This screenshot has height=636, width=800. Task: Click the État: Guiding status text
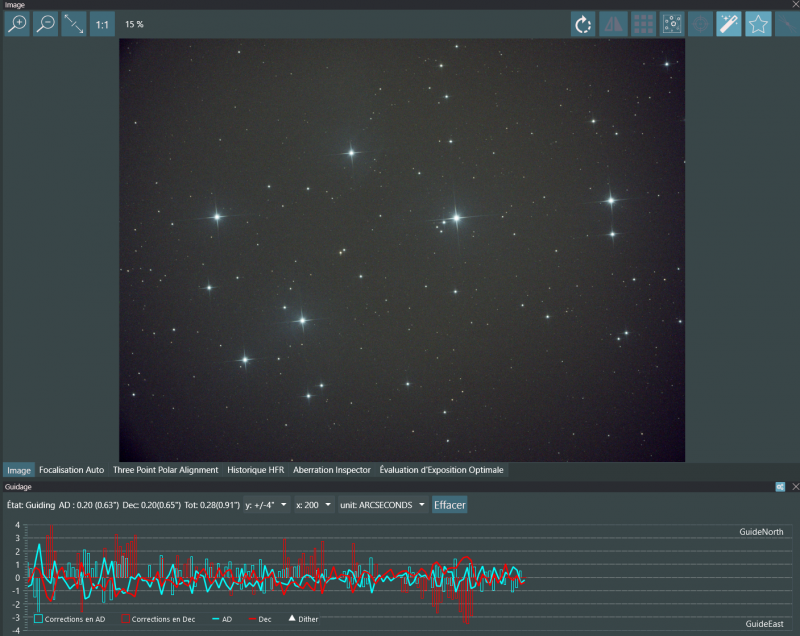point(31,505)
